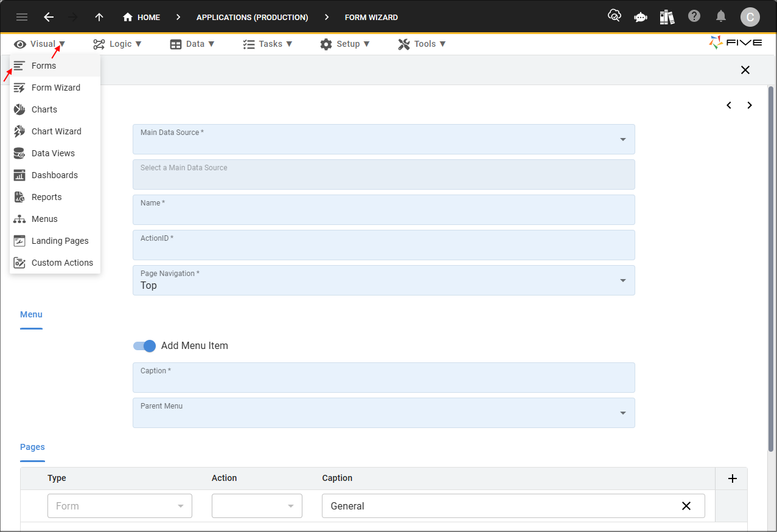Switch to the Pages section tab
The image size is (777, 532).
tap(32, 447)
